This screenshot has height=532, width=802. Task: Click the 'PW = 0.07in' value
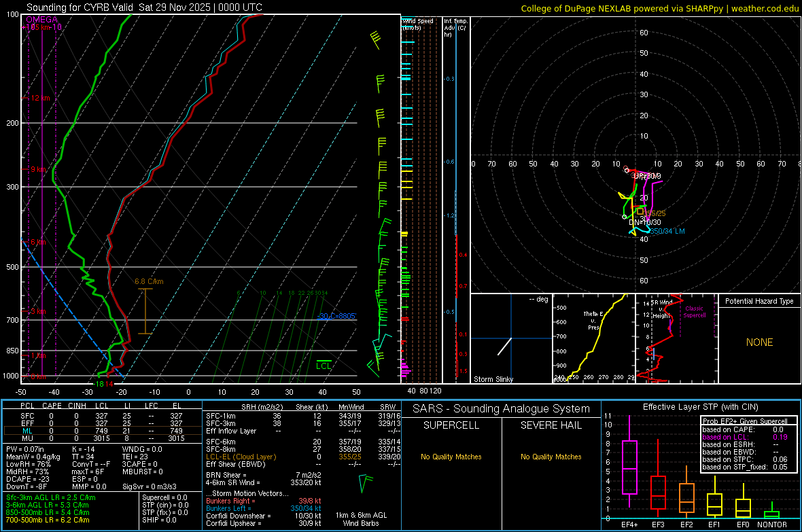click(x=25, y=449)
